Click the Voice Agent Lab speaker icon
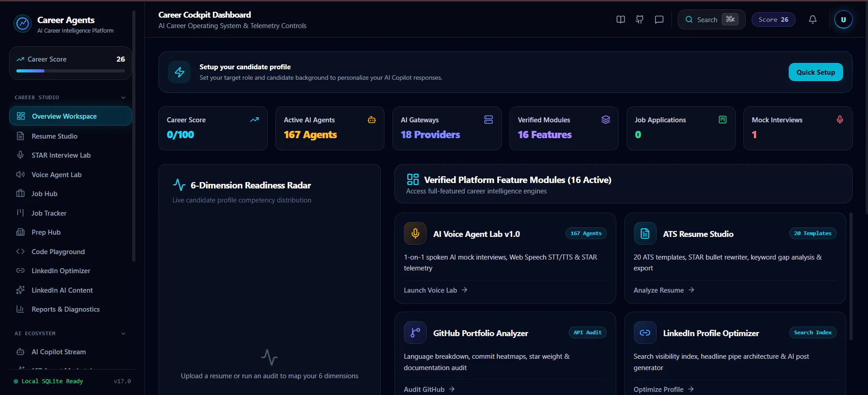The image size is (868, 395). (20, 174)
